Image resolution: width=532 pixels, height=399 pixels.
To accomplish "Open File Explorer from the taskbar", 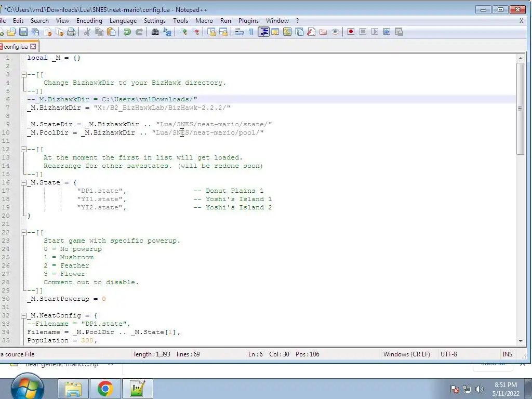I will tap(73, 389).
